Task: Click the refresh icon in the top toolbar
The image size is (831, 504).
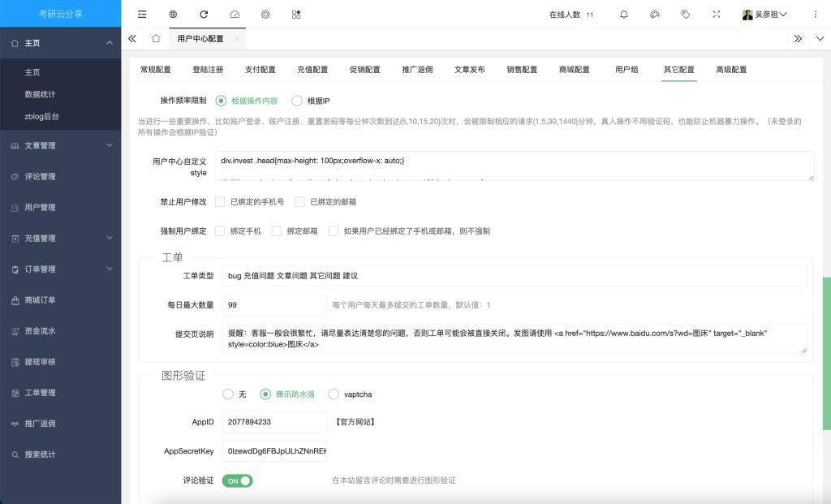Action: (204, 15)
